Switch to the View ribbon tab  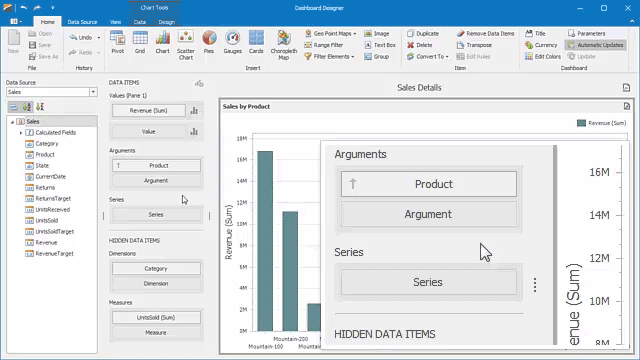tap(115, 22)
